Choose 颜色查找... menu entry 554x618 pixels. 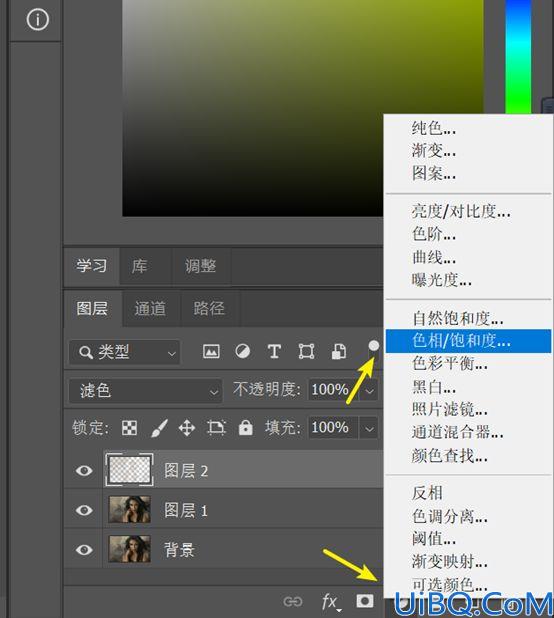click(468, 456)
